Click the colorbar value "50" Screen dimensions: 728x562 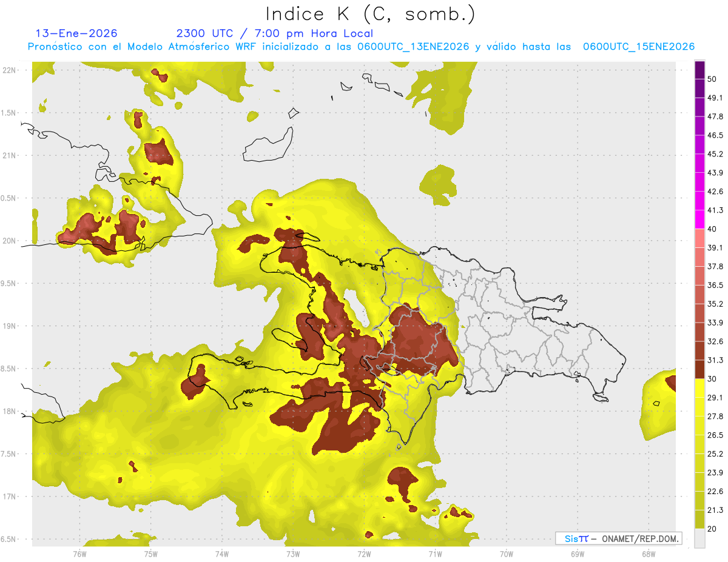click(x=712, y=79)
